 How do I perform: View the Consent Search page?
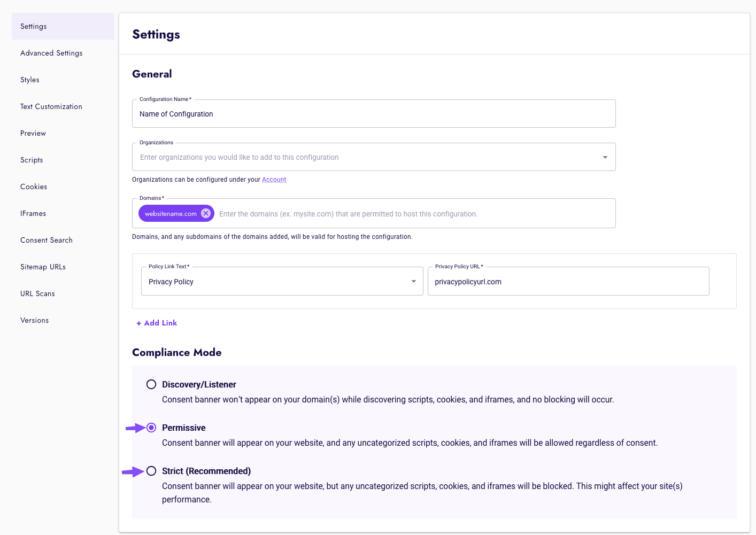click(46, 240)
